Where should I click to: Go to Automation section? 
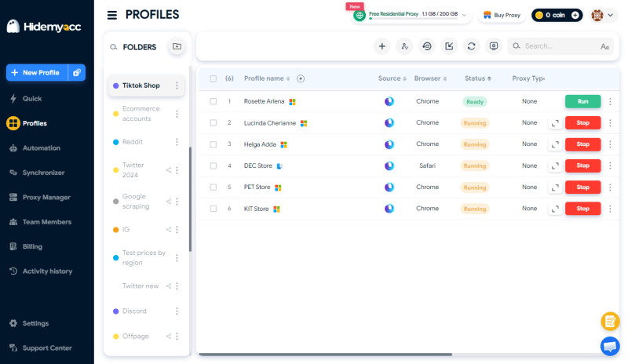tap(42, 148)
